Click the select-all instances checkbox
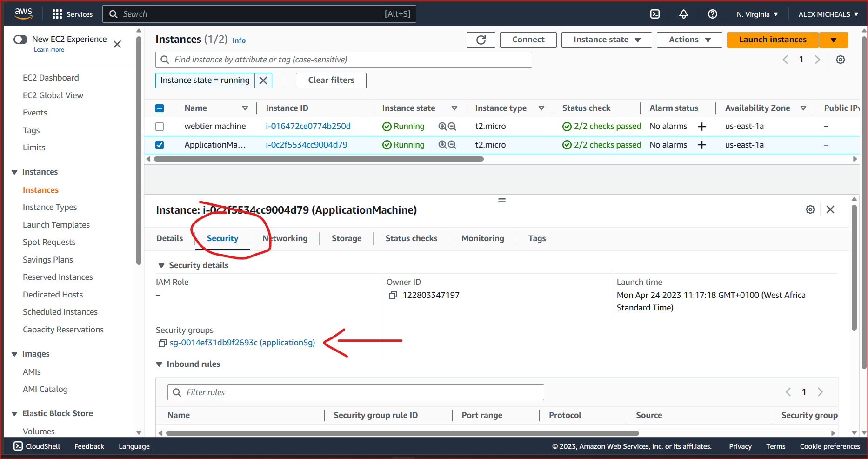 [160, 108]
